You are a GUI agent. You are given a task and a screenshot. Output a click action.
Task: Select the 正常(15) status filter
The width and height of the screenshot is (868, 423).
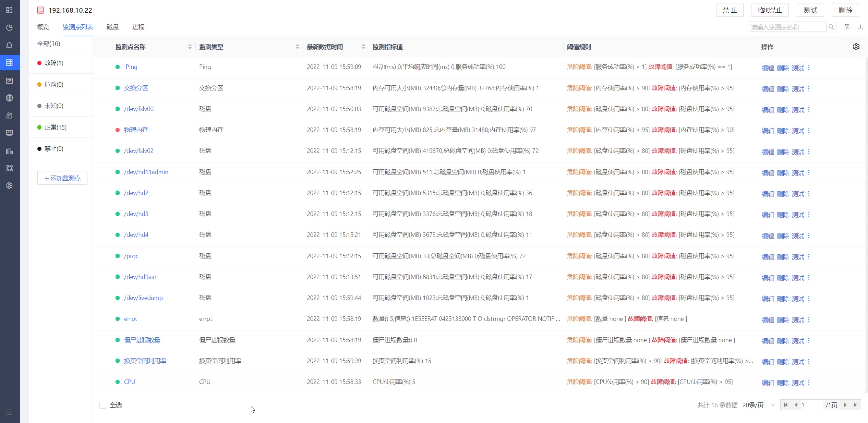[x=56, y=127]
